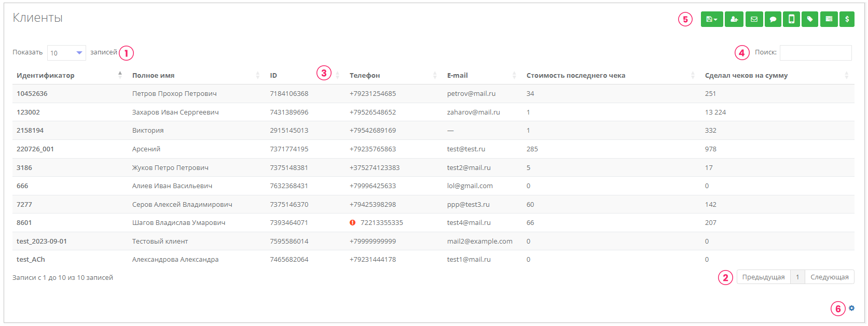
Task: Click the name Захаров Иван Серргеевич
Action: (175, 112)
